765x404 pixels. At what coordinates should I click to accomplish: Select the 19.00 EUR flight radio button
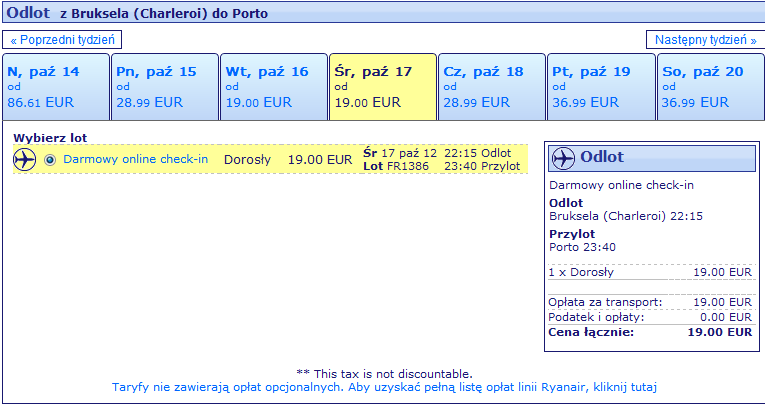pos(50,160)
